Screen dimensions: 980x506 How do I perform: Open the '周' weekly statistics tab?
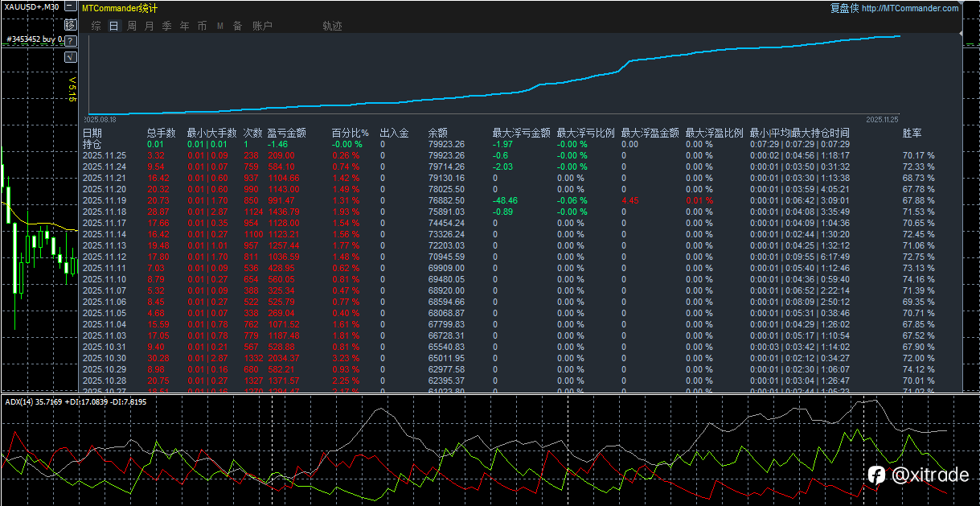click(x=131, y=26)
